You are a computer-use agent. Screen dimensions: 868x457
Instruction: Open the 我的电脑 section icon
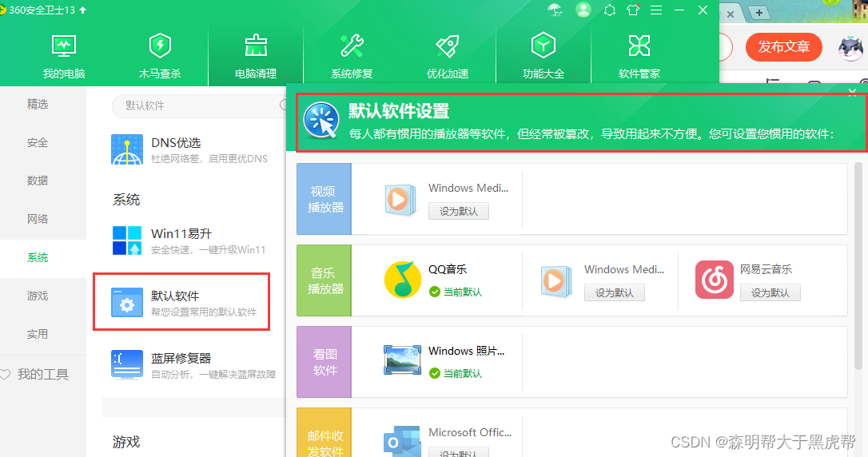point(64,46)
